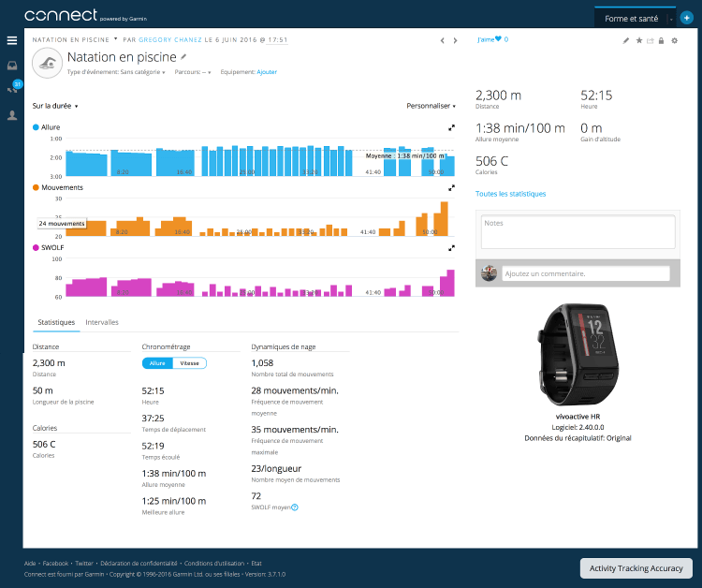Viewport: 702px width, 588px height.
Task: Like the activity with J'aime heart
Action: [x=492, y=39]
